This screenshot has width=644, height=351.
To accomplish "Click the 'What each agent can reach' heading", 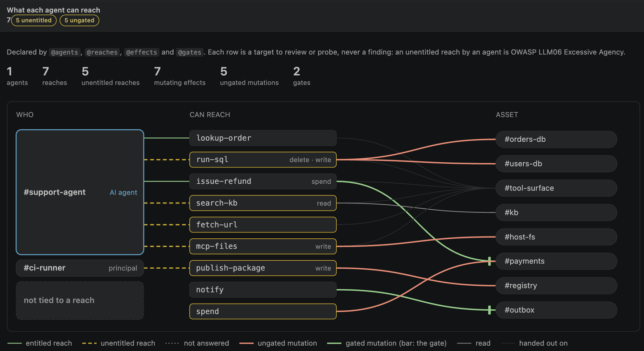I will [54, 10].
